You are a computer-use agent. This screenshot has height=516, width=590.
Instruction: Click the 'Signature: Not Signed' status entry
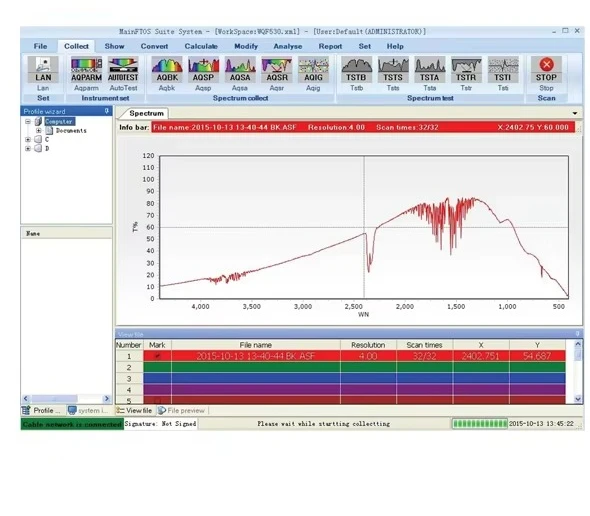161,424
